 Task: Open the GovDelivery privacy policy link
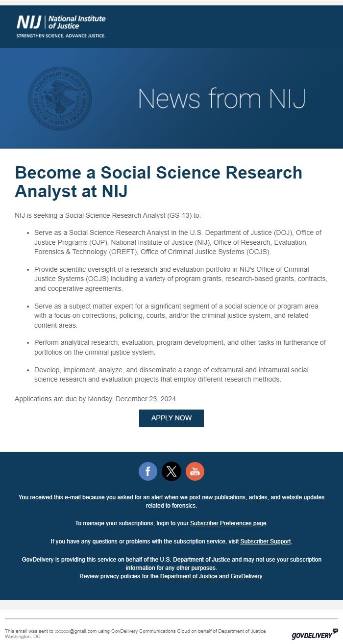[x=246, y=576]
